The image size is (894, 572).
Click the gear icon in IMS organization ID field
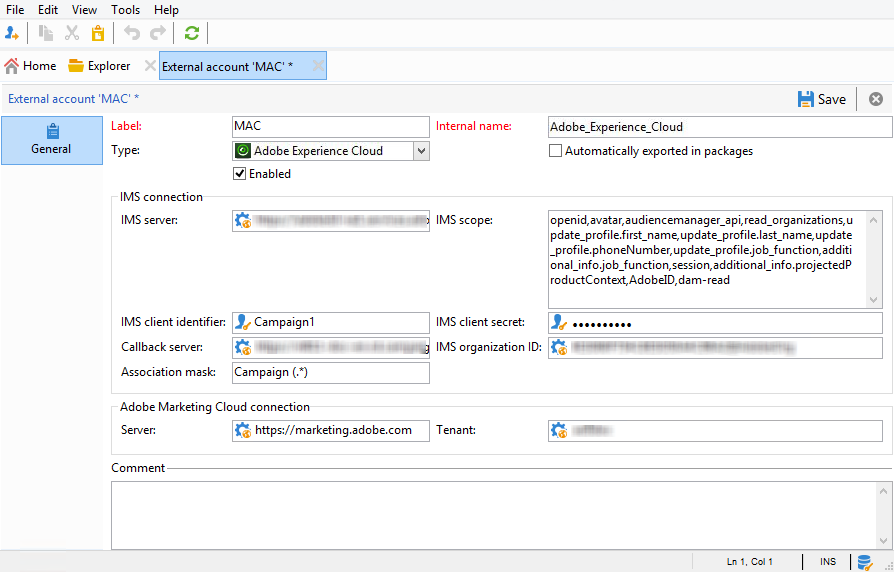(559, 347)
